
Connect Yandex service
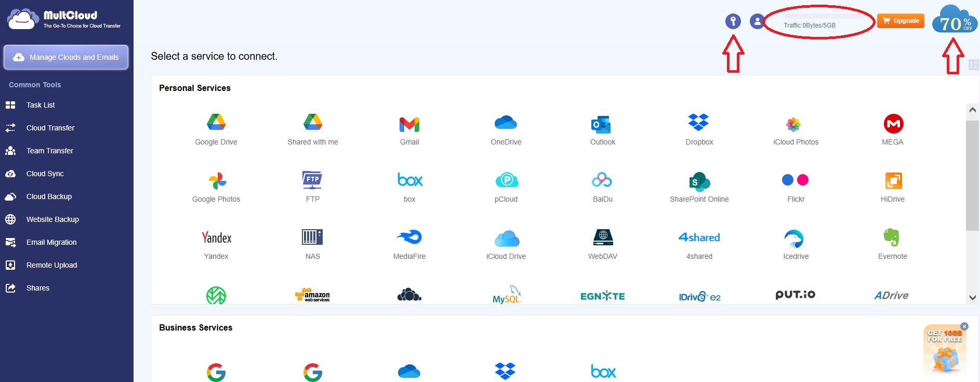[x=216, y=244]
